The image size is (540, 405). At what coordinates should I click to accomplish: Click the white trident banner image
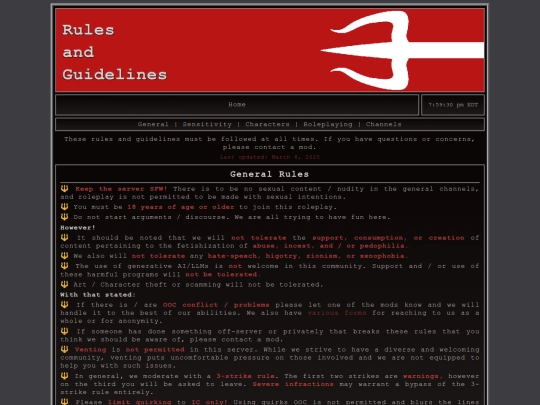[x=402, y=50]
